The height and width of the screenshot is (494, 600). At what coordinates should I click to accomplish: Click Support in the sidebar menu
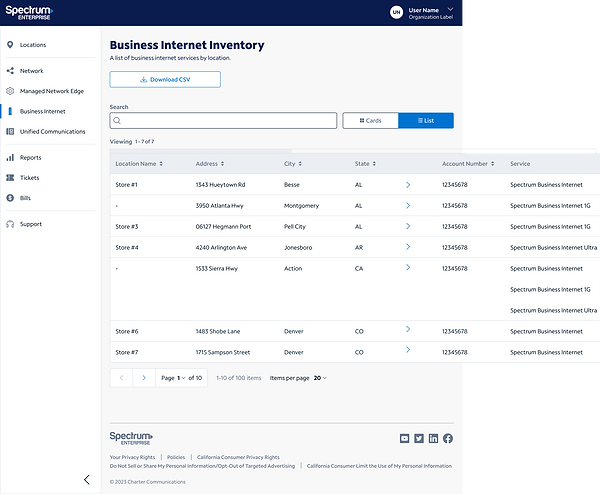point(31,224)
